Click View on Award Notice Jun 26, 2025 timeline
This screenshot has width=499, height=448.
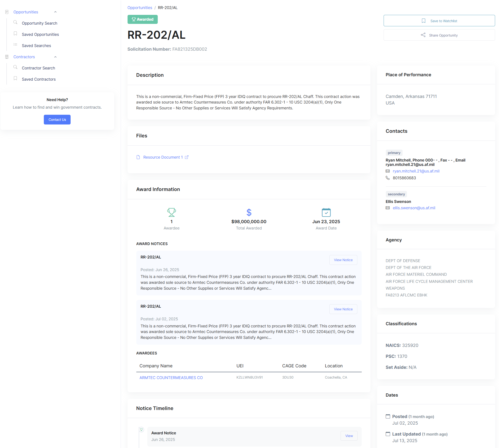[349, 436]
